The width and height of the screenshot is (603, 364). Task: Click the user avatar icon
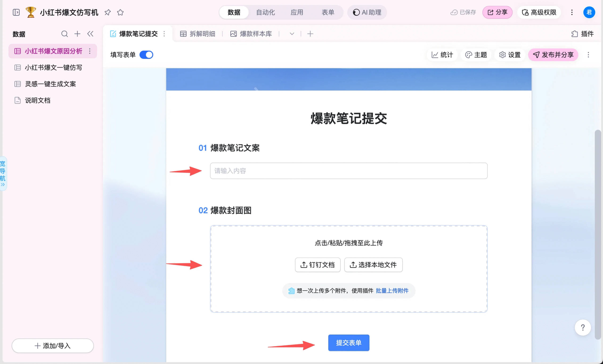(x=589, y=12)
